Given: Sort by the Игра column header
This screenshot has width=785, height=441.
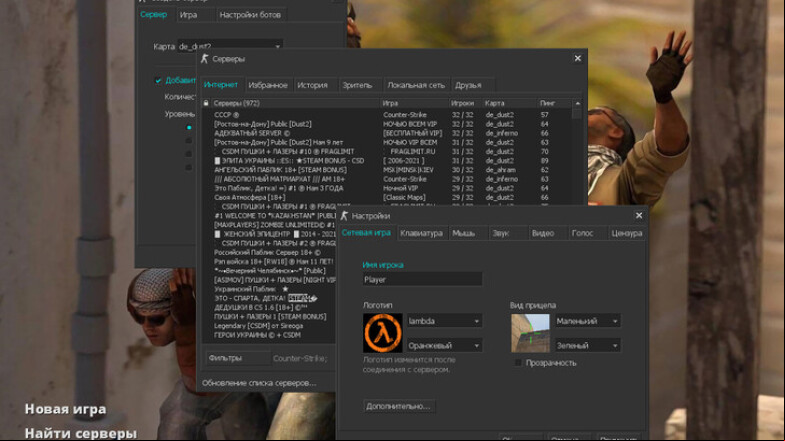Looking at the screenshot, I should 415,103.
